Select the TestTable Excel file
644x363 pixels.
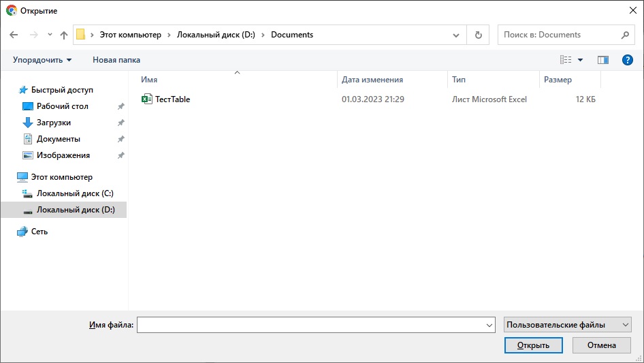[172, 99]
